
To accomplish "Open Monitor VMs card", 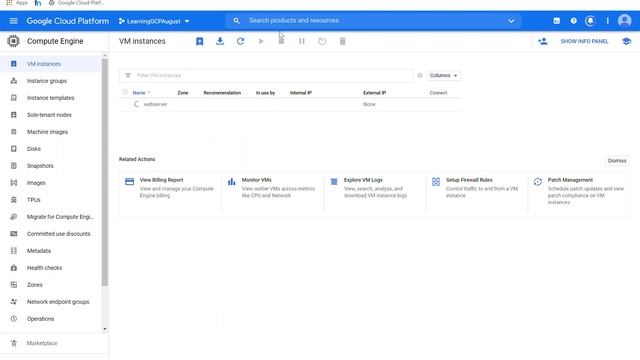I will point(273,193).
